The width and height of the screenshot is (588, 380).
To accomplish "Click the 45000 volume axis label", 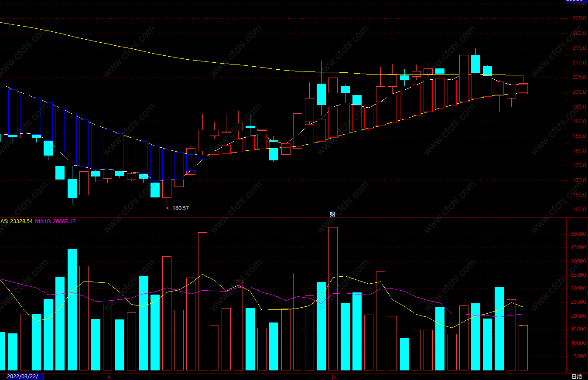I will click(578, 248).
